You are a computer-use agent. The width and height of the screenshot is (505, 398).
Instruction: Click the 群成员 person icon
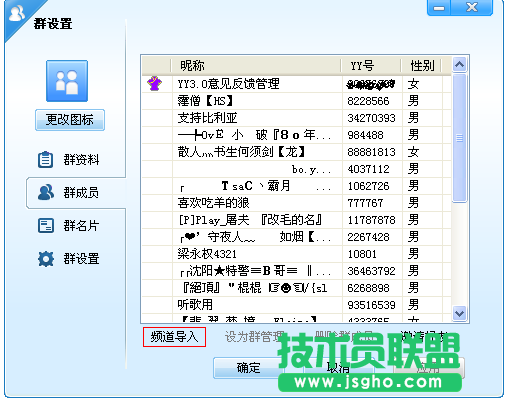pyautogui.click(x=46, y=192)
